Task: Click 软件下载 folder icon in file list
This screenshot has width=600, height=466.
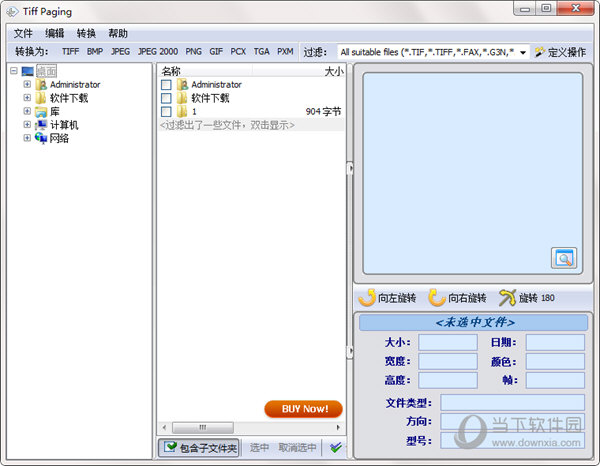Action: 182,98
